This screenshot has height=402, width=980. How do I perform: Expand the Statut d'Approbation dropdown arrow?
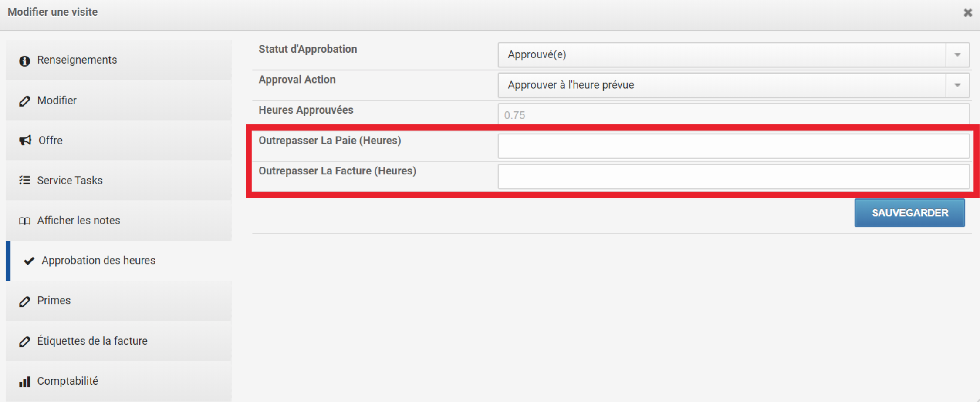tap(957, 55)
